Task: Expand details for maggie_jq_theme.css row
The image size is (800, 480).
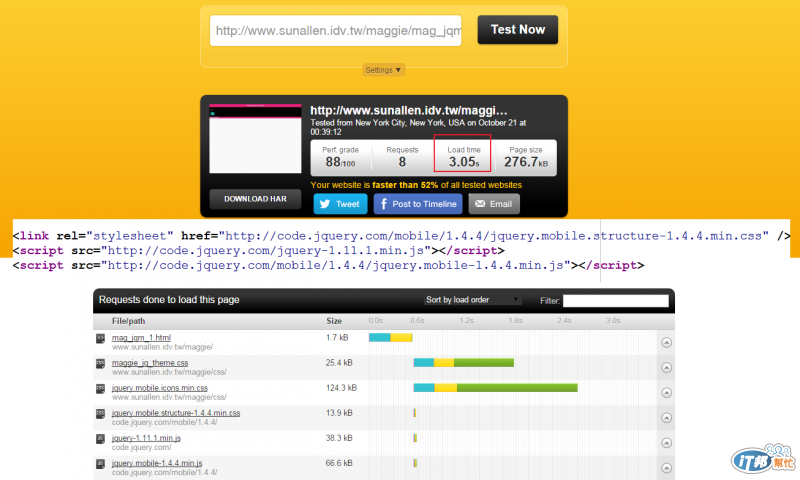Action: click(666, 368)
